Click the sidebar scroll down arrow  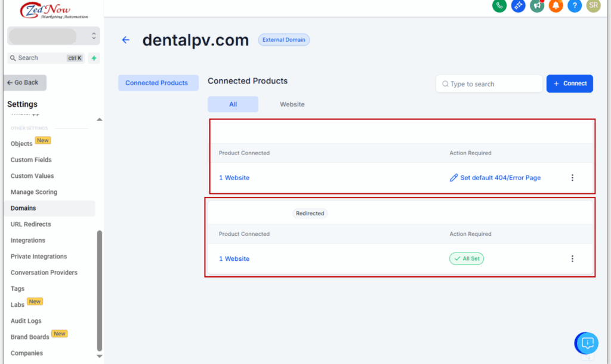click(100, 356)
